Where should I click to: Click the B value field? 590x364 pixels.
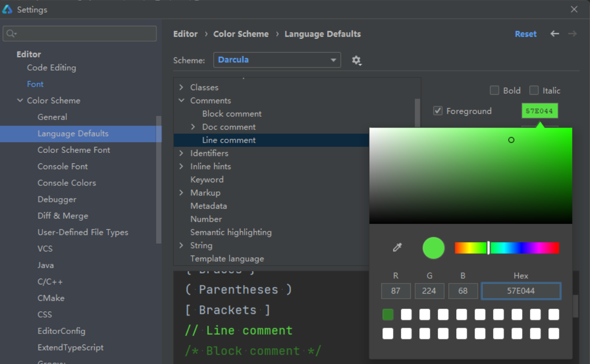tap(463, 291)
